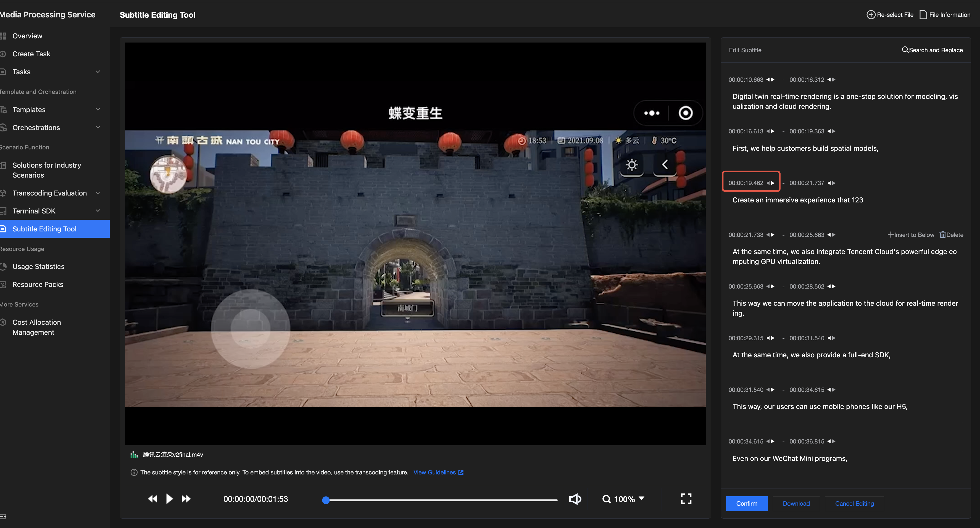Screen dimensions: 980x528
Task: Click the video progress slider track
Action: tap(441, 500)
